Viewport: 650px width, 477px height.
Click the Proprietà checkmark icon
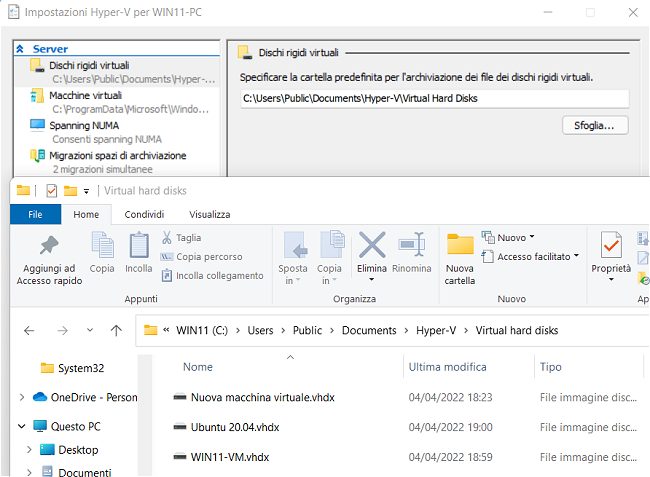coord(611,245)
